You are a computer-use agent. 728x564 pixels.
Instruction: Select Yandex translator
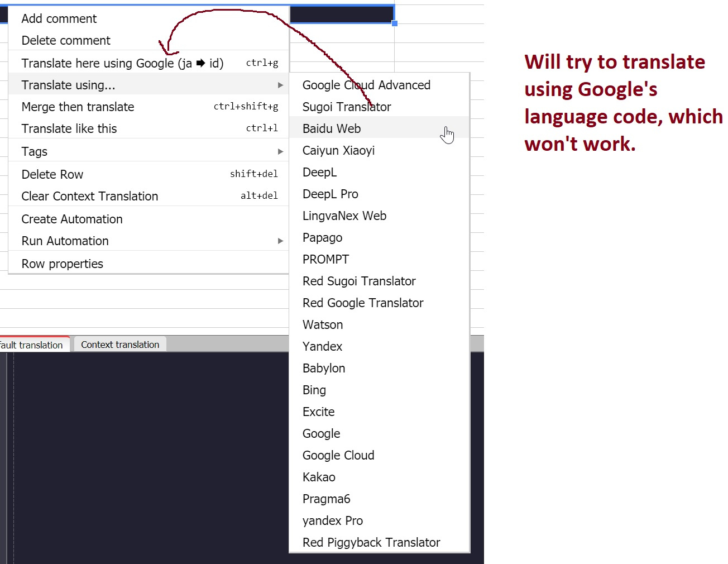[380, 346]
